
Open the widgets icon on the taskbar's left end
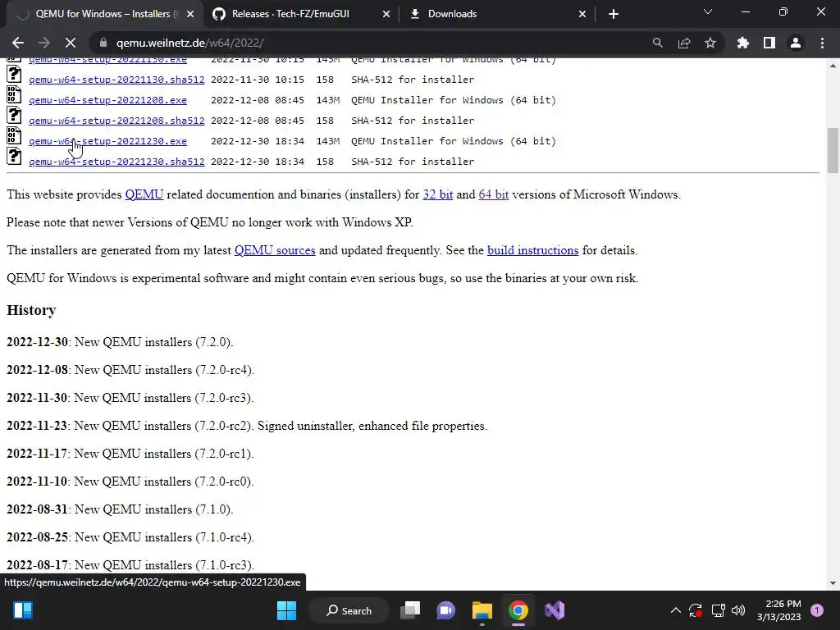click(23, 610)
